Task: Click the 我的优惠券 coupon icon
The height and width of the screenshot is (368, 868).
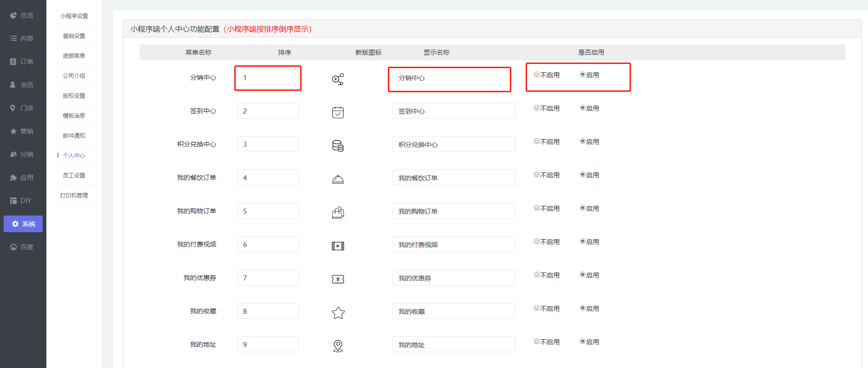Action: click(x=338, y=279)
